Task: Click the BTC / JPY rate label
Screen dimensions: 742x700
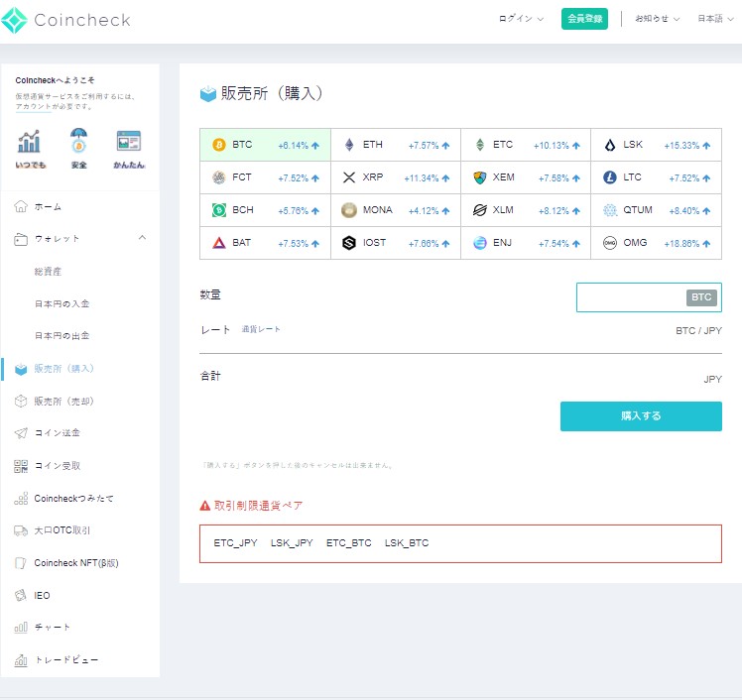Action: (698, 331)
